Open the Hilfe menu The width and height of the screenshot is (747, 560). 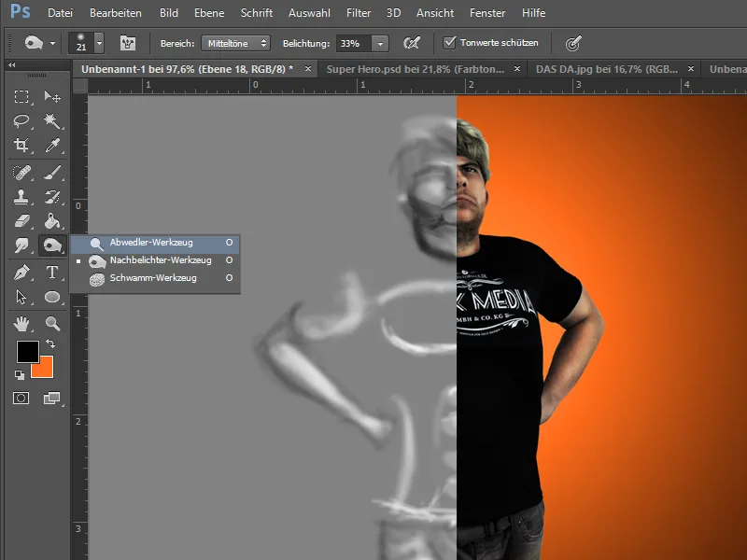tap(533, 13)
